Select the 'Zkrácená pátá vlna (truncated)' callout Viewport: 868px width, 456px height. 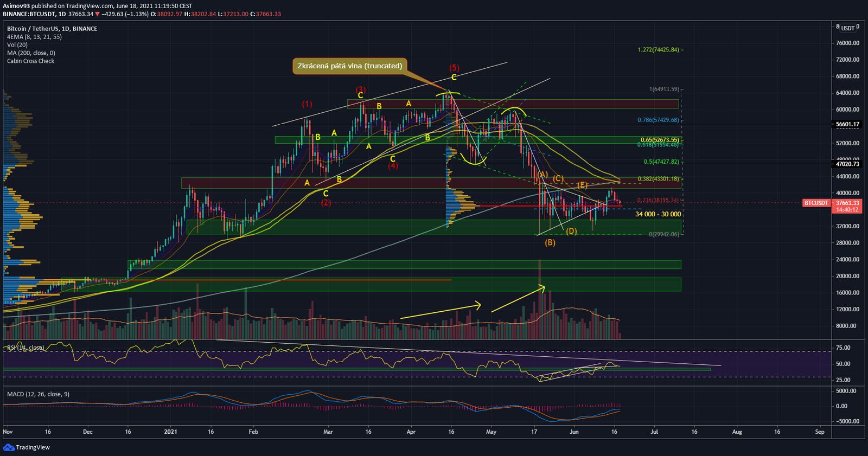point(350,66)
